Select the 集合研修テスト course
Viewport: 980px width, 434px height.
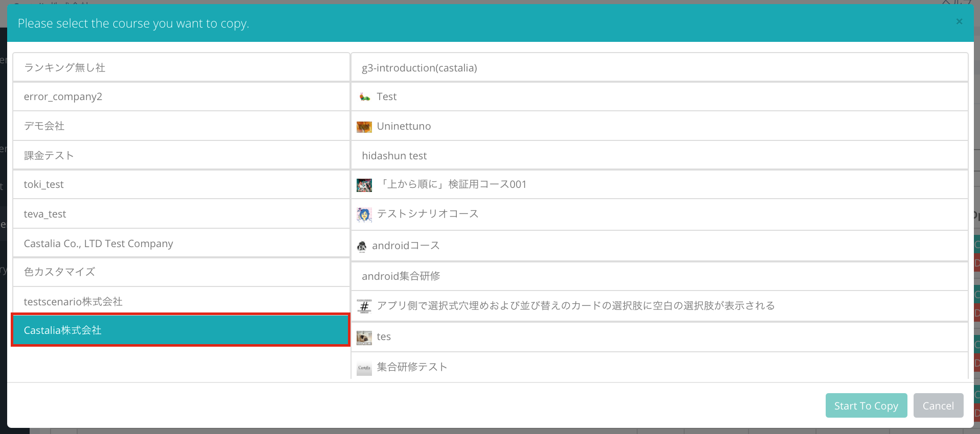point(660,366)
